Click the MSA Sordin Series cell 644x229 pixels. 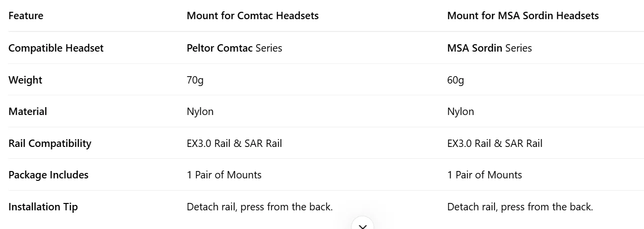[489, 48]
